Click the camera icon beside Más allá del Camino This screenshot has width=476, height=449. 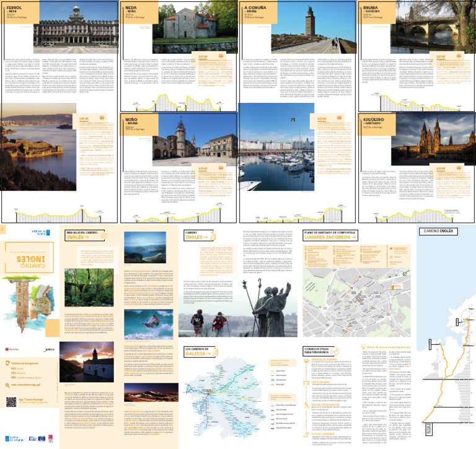104,236
